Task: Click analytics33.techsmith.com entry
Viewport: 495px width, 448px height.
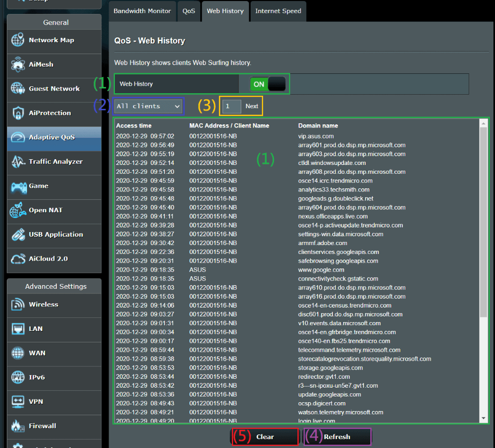Action: pyautogui.click(x=334, y=189)
